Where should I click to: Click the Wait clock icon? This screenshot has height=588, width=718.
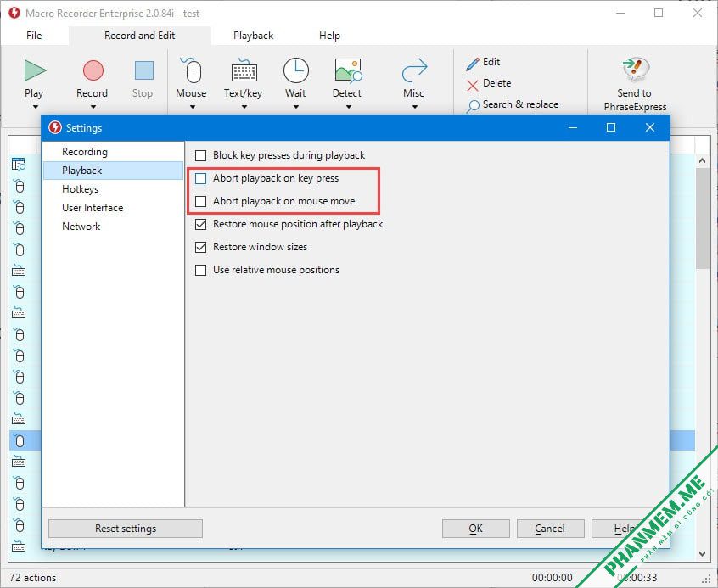tap(296, 70)
